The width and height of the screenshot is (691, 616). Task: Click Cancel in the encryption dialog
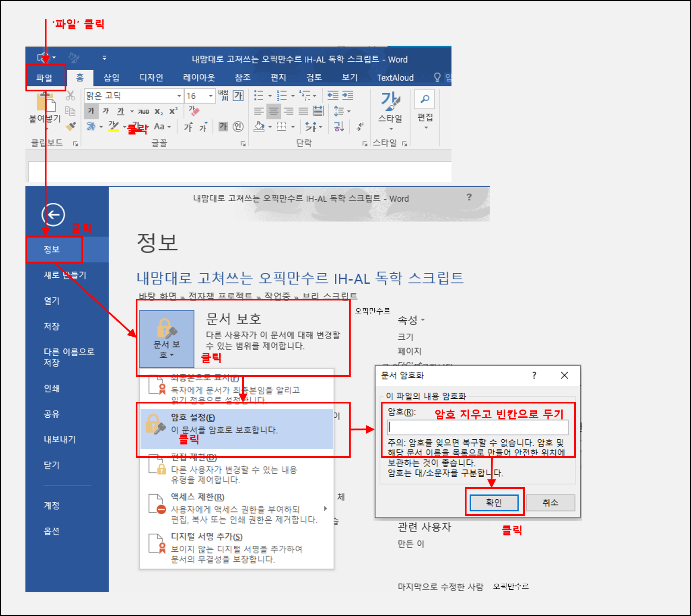coord(550,503)
